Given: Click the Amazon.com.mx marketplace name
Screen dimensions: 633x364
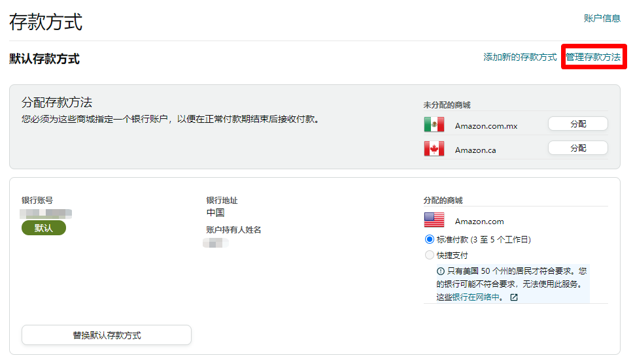Looking at the screenshot, I should (x=486, y=125).
